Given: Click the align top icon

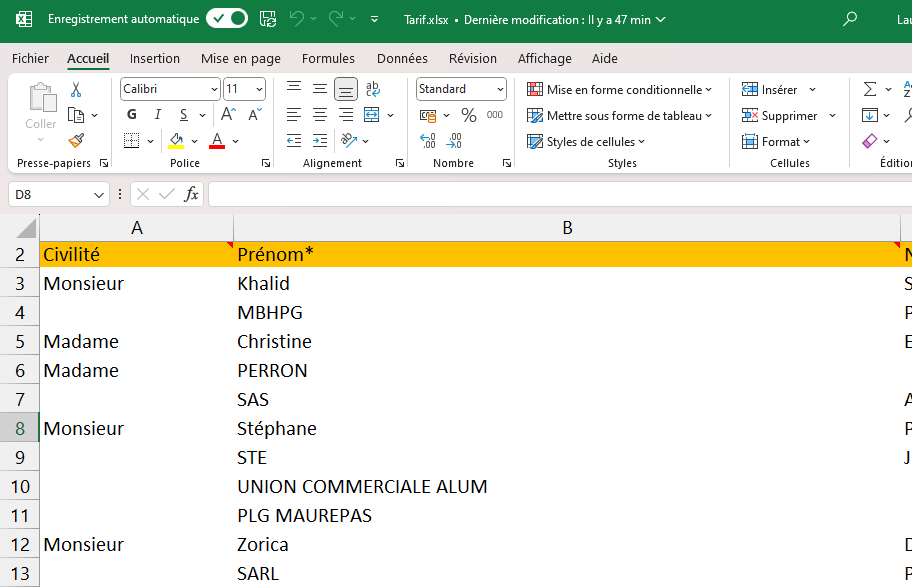Looking at the screenshot, I should pyautogui.click(x=294, y=89).
